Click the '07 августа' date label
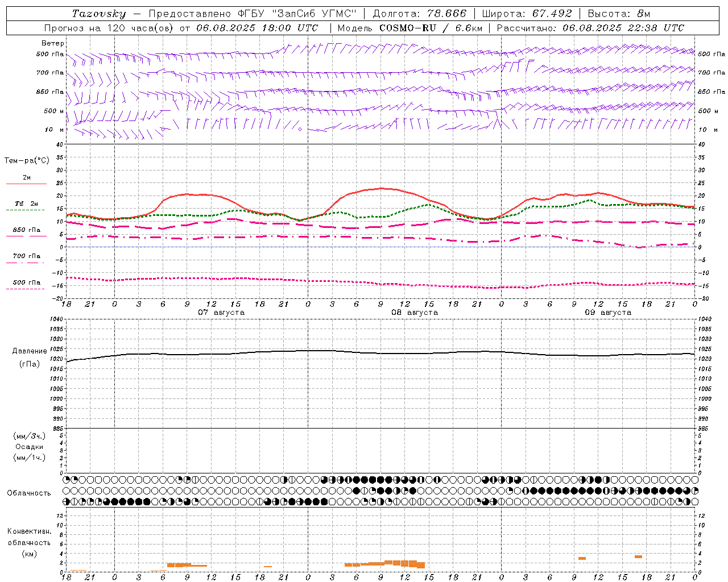 pyautogui.click(x=221, y=313)
